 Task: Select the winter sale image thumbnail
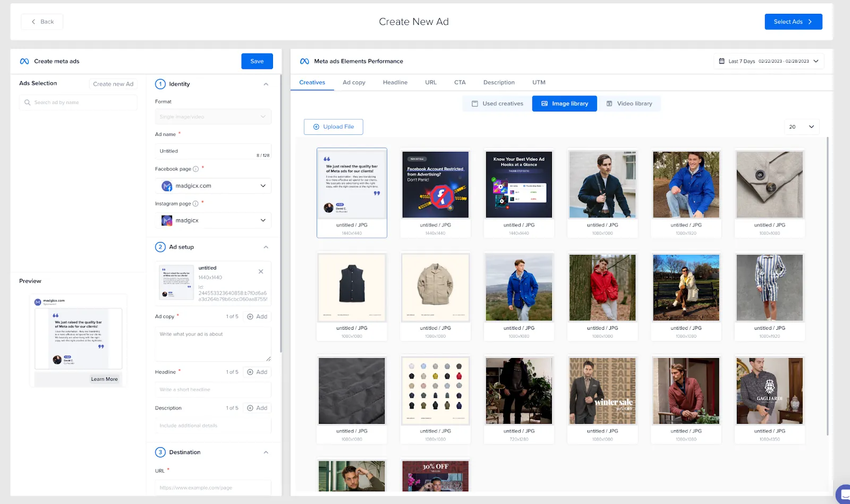click(x=602, y=391)
